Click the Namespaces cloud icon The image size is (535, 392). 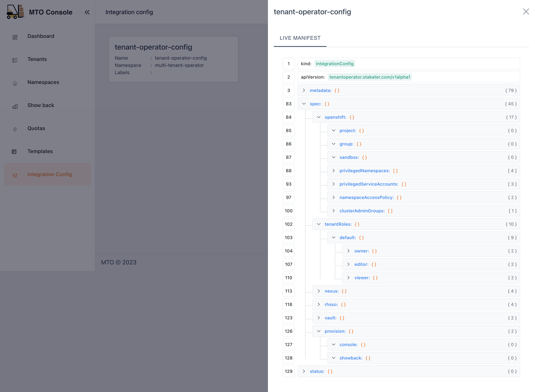pyautogui.click(x=15, y=83)
